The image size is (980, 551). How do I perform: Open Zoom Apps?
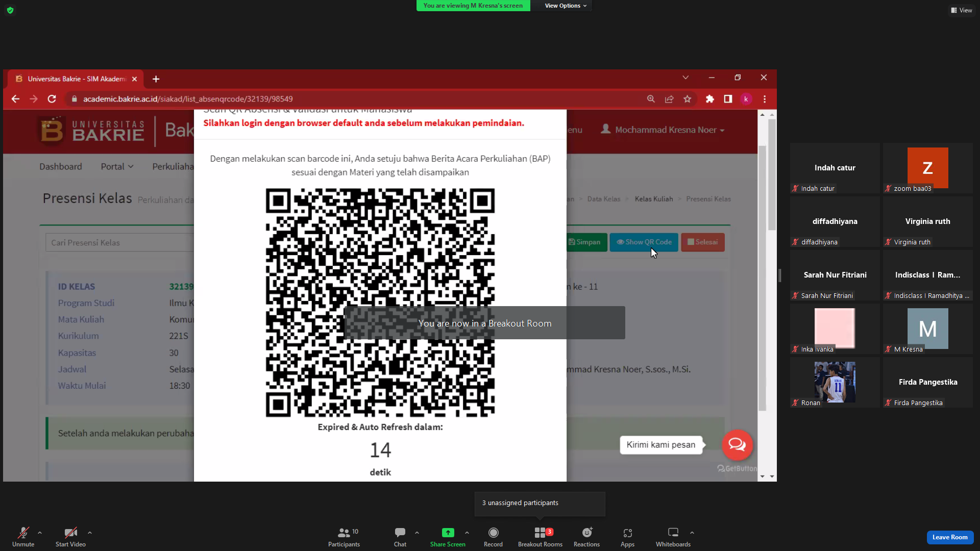(x=627, y=537)
